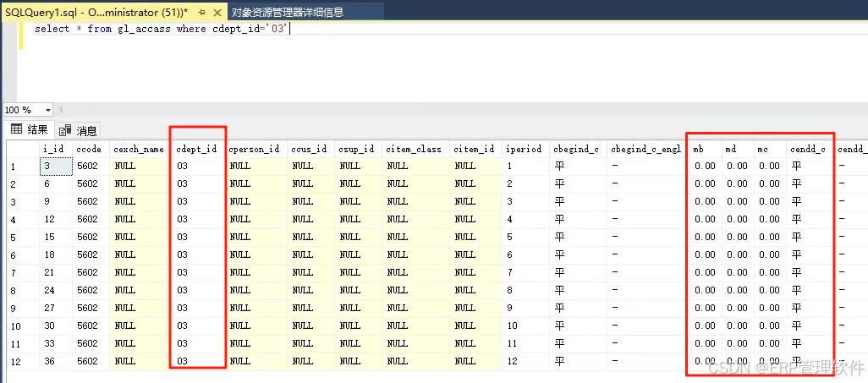Open the 对象资源管理器详细信息 tab

(288, 12)
